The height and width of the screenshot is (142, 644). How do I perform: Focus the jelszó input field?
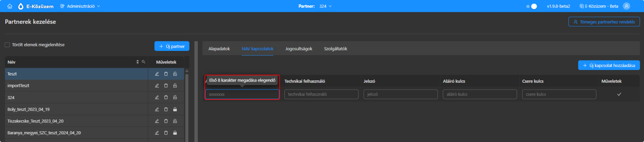coord(401,94)
